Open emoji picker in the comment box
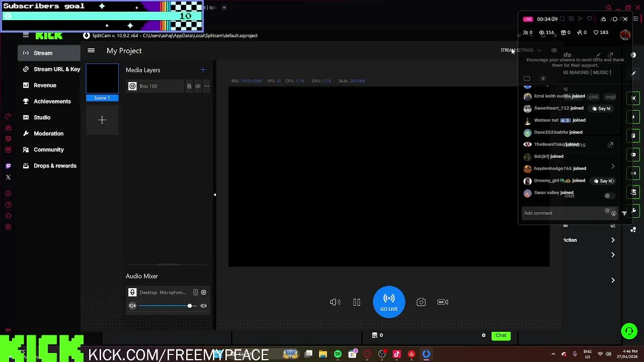This screenshot has height=362, width=644. pyautogui.click(x=613, y=213)
